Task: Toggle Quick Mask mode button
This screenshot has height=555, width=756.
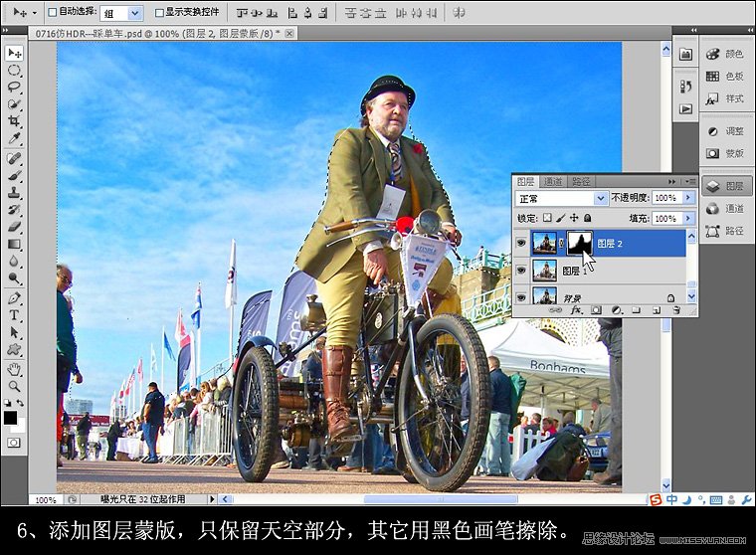Action: tap(14, 443)
